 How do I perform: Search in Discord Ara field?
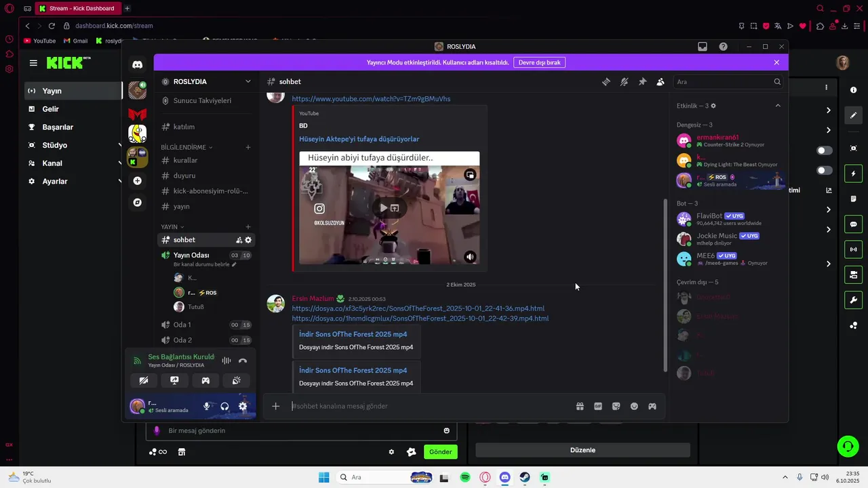click(728, 82)
